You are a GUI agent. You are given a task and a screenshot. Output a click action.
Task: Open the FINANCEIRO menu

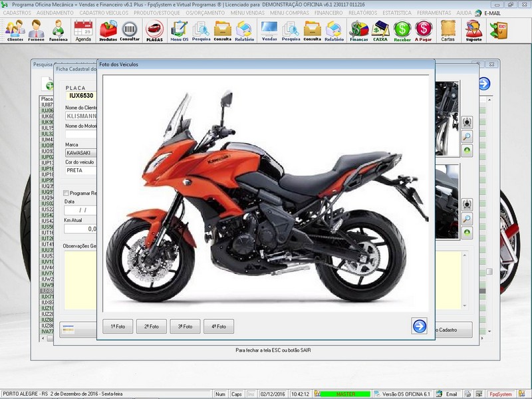tap(329, 13)
